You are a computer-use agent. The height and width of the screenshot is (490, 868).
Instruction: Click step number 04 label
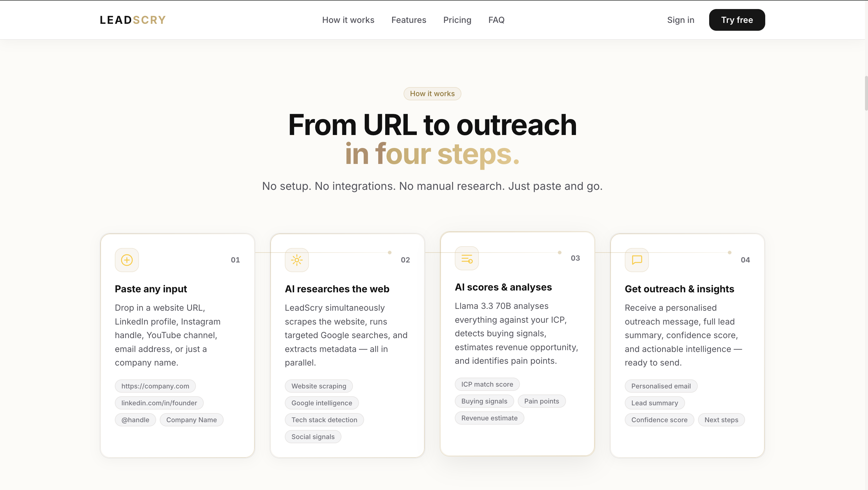(x=745, y=260)
